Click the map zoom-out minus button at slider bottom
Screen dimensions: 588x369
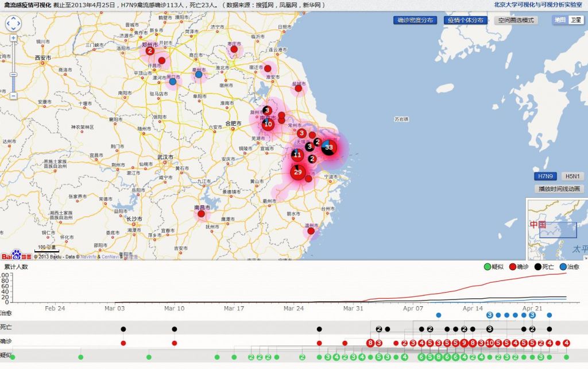coord(13,96)
